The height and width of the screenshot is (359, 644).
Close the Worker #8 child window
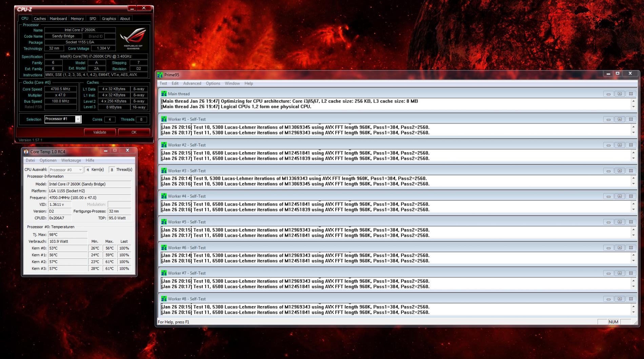pyautogui.click(x=631, y=299)
